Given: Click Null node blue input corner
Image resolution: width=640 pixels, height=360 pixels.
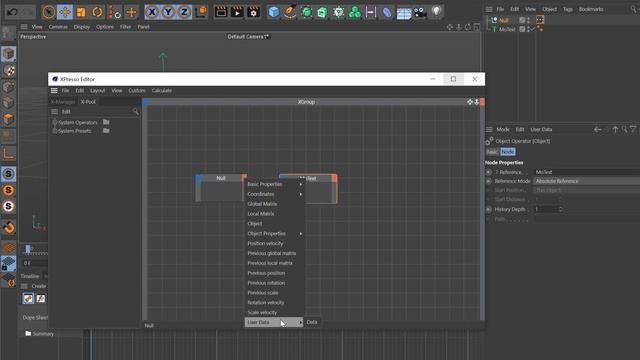Looking at the screenshot, I should [x=198, y=178].
